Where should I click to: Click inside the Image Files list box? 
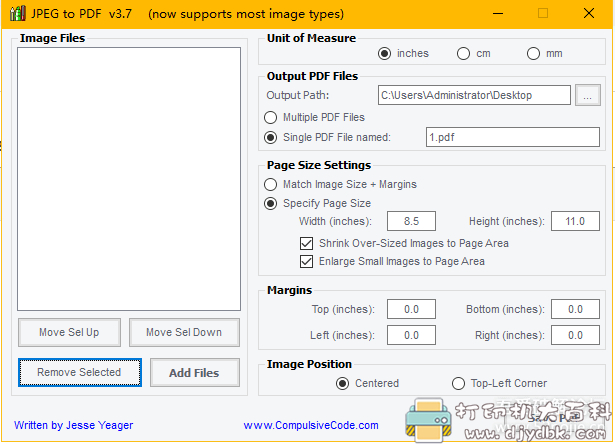click(129, 179)
